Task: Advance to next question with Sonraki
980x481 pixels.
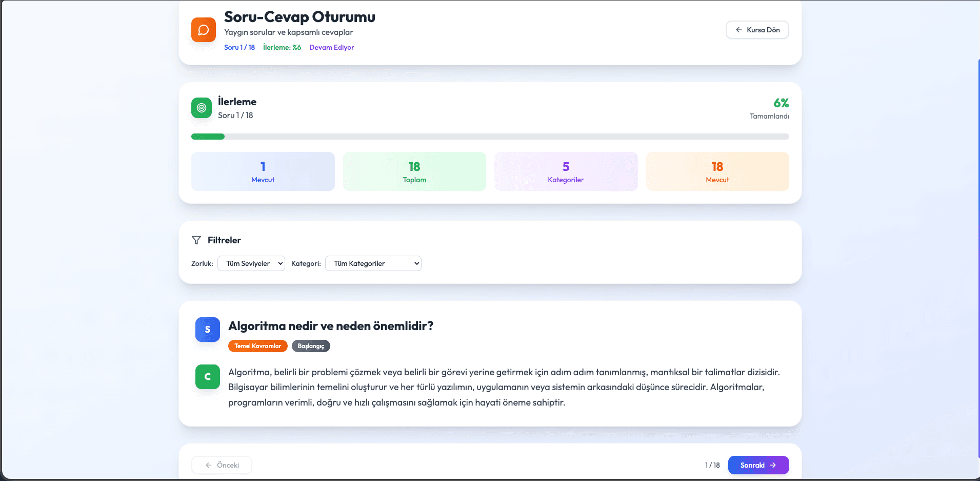Action: tap(758, 465)
